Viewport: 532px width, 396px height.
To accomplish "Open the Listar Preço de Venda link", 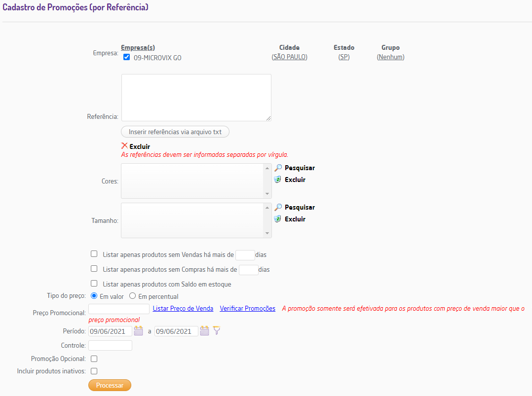I will coord(183,309).
